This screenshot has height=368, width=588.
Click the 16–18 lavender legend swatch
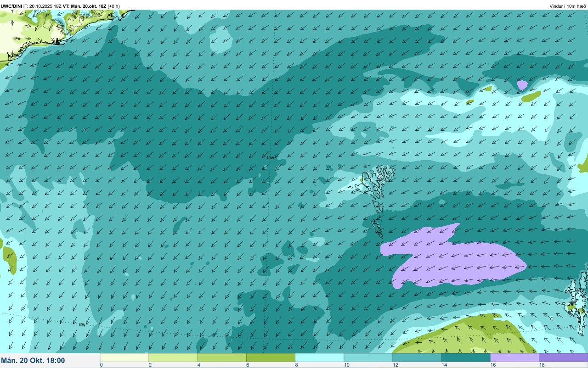point(514,357)
